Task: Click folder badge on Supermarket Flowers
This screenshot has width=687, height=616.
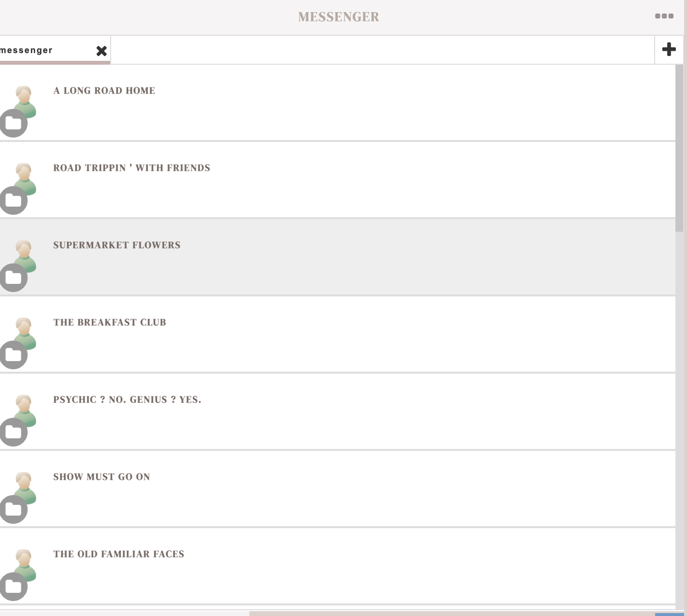Action: (x=13, y=278)
